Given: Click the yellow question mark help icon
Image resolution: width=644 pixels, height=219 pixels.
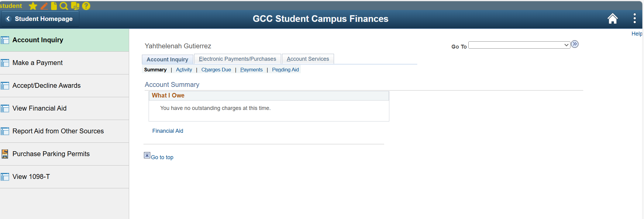Looking at the screenshot, I should point(86,6).
